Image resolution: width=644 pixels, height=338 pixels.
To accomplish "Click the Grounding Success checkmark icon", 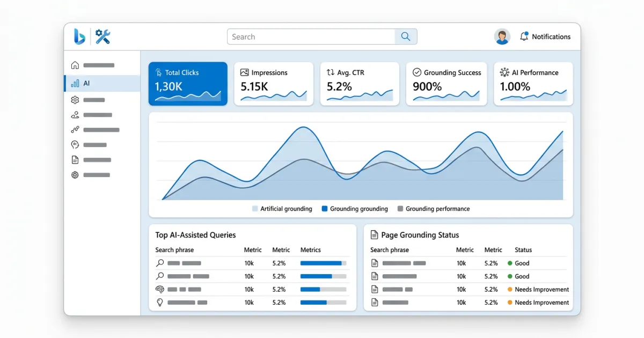I will pyautogui.click(x=417, y=72).
